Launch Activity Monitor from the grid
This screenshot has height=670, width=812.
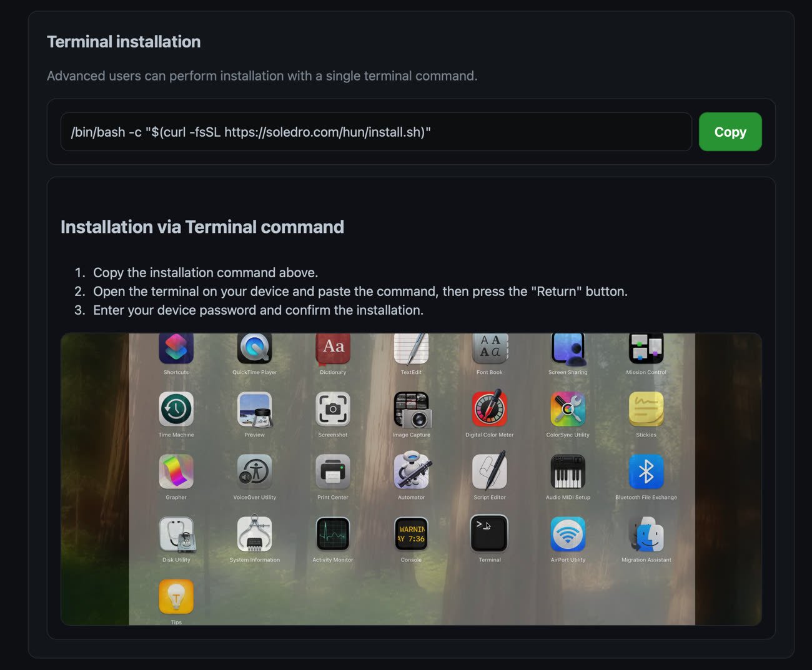click(332, 534)
